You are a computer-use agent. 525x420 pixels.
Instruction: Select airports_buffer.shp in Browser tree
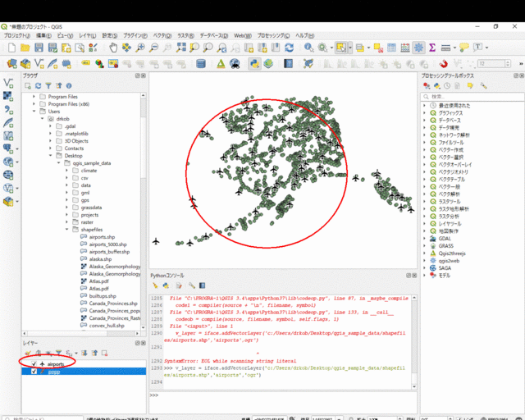109,252
